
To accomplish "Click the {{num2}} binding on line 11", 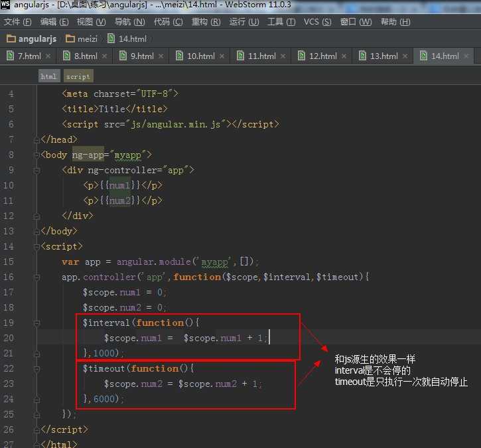I will [x=120, y=200].
